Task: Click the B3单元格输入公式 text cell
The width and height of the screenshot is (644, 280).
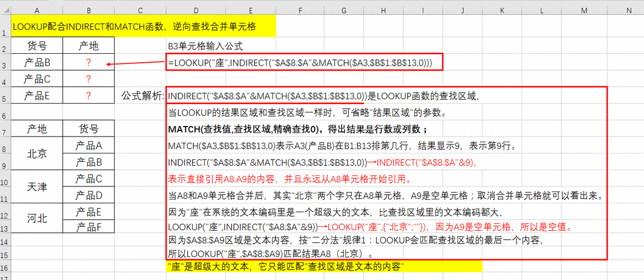Action: tap(205, 46)
